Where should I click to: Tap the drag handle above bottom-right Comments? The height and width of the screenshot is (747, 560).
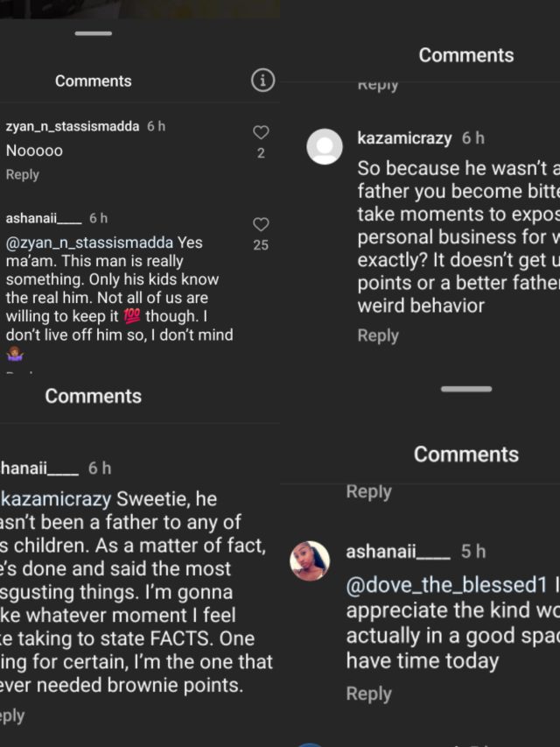click(466, 389)
